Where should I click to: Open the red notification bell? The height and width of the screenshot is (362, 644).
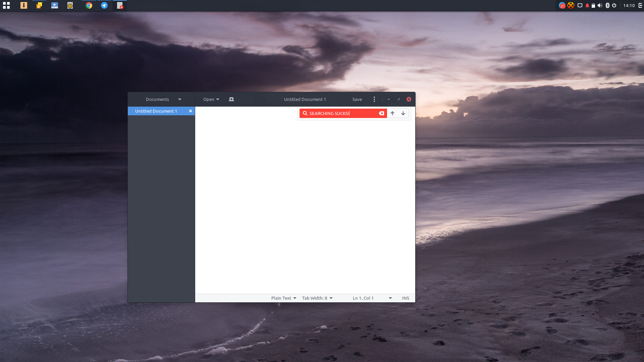click(587, 5)
